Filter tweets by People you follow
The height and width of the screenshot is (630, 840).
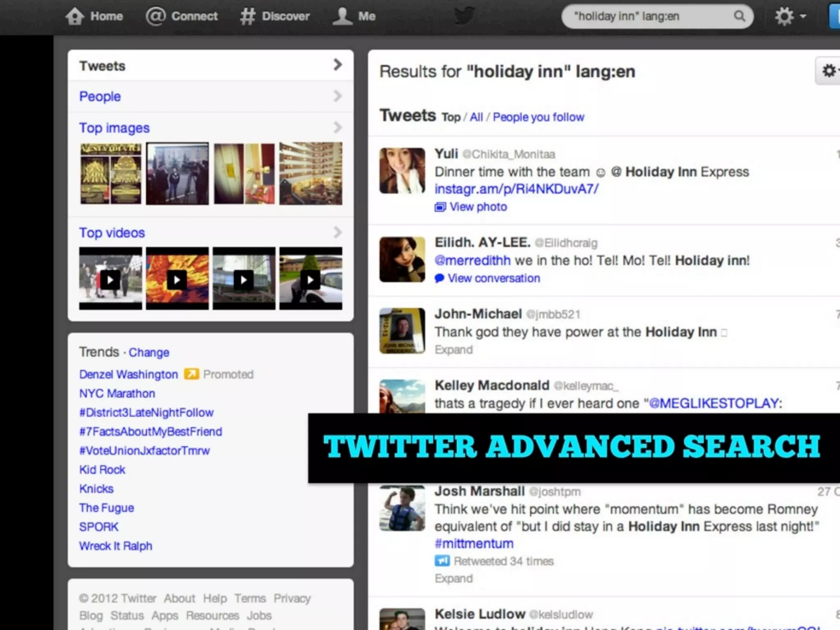coord(538,117)
